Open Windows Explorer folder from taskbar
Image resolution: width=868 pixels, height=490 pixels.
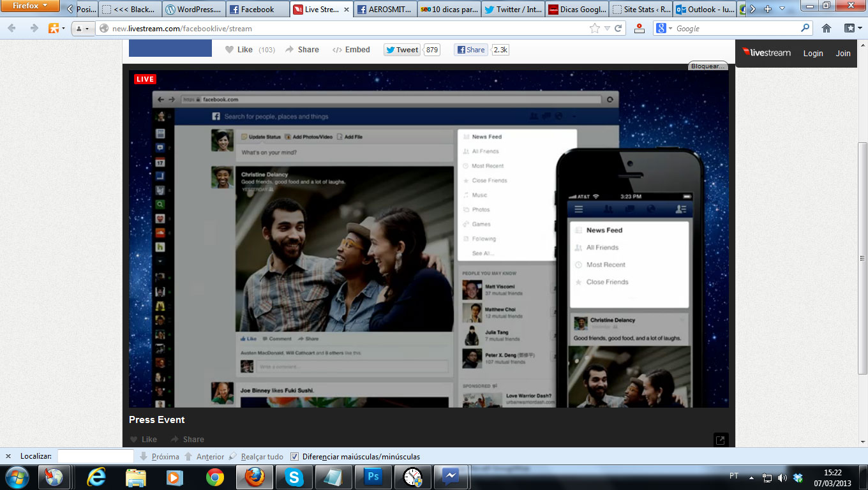pyautogui.click(x=136, y=477)
